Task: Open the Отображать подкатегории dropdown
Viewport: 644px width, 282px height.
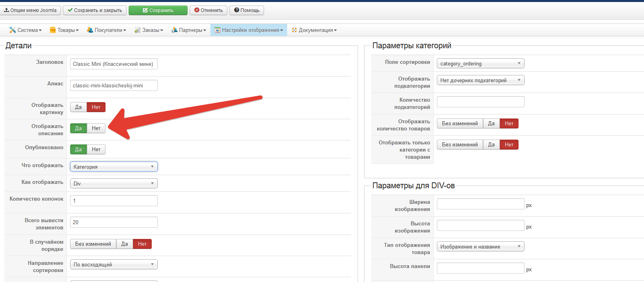Action: (x=481, y=80)
